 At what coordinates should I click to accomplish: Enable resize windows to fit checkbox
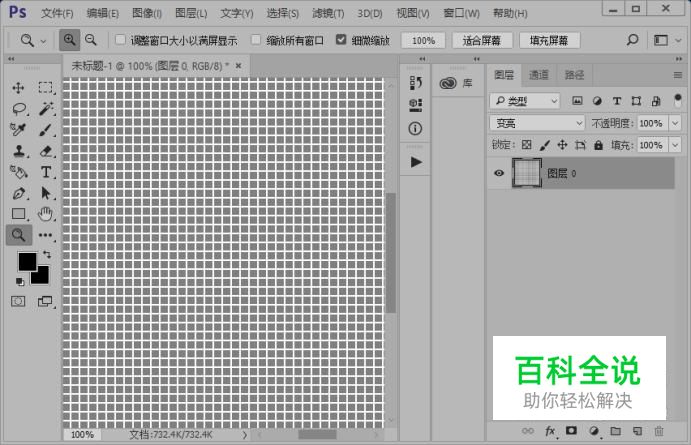(x=120, y=40)
